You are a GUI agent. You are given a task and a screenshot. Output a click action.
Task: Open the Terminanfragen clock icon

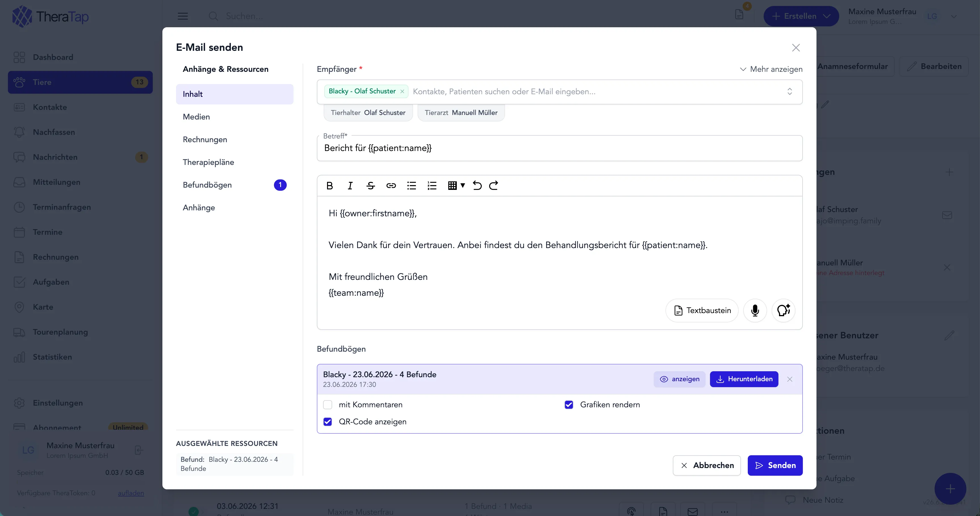click(19, 207)
